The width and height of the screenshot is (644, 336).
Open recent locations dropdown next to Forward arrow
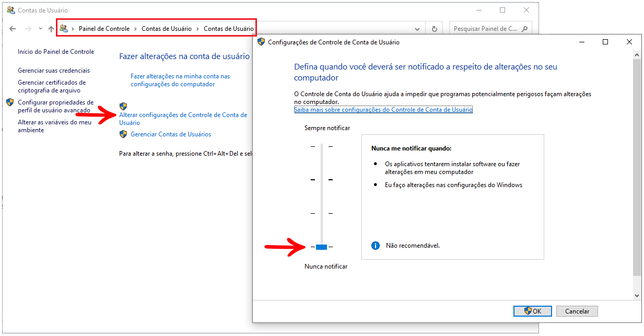(40, 30)
